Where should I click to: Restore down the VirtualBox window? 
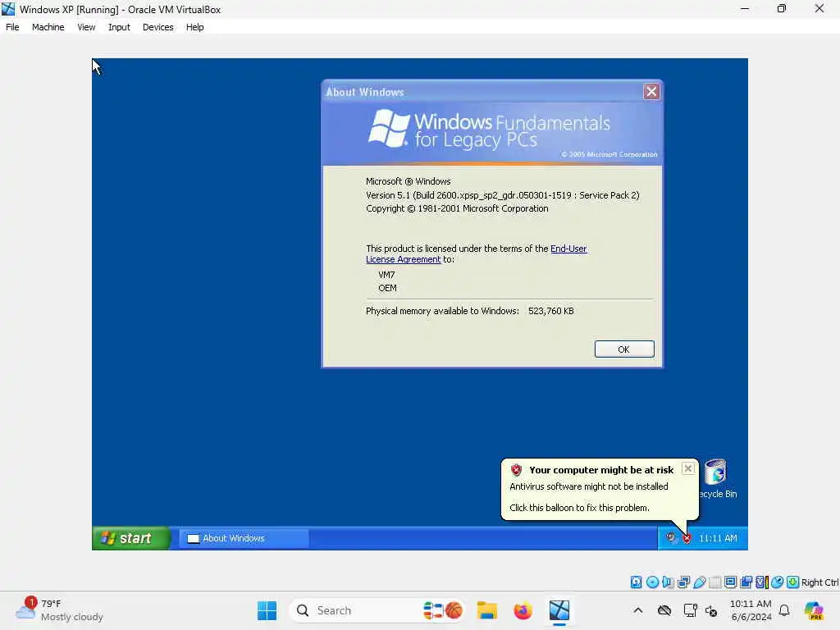pos(782,8)
